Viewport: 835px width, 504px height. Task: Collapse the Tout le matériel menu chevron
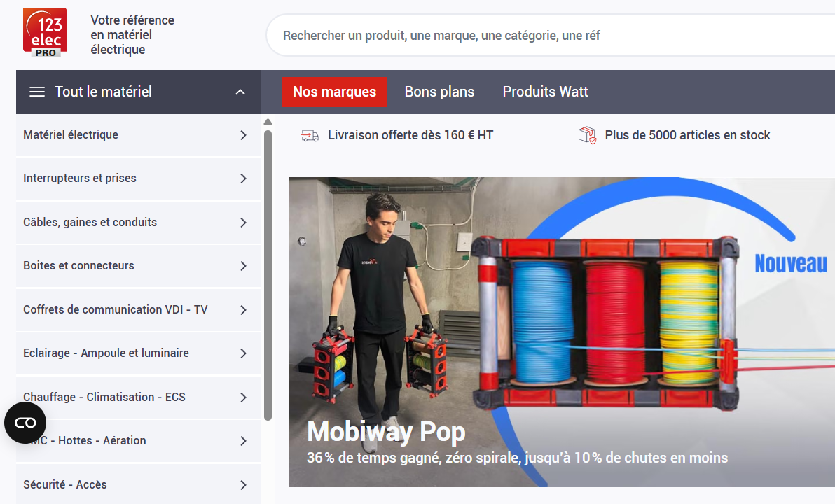coord(240,92)
